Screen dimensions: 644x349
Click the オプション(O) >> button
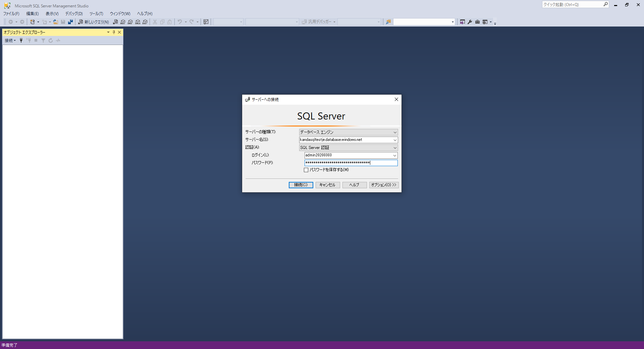[x=383, y=185]
